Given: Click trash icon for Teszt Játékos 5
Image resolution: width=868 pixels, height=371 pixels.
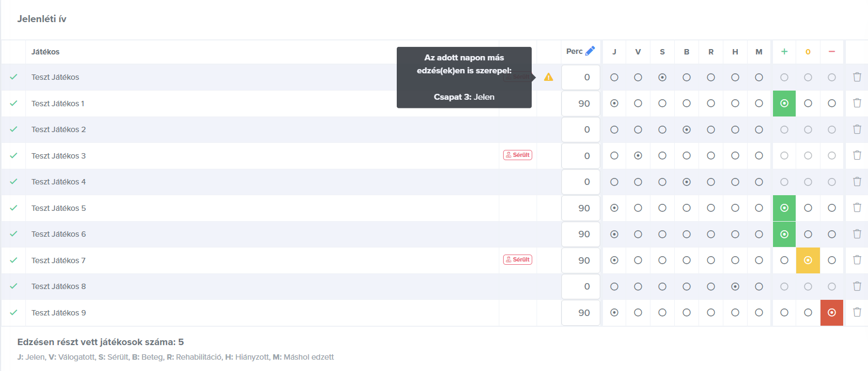Looking at the screenshot, I should point(857,208).
